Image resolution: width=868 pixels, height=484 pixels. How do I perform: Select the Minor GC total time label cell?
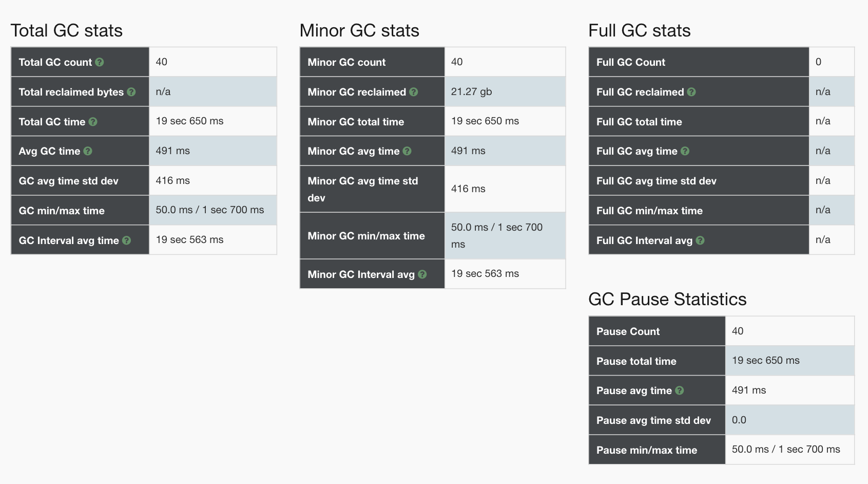coord(356,122)
